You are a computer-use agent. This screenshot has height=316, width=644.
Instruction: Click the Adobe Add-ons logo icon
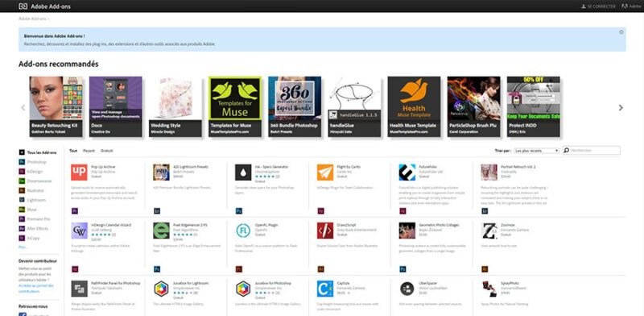point(23,6)
